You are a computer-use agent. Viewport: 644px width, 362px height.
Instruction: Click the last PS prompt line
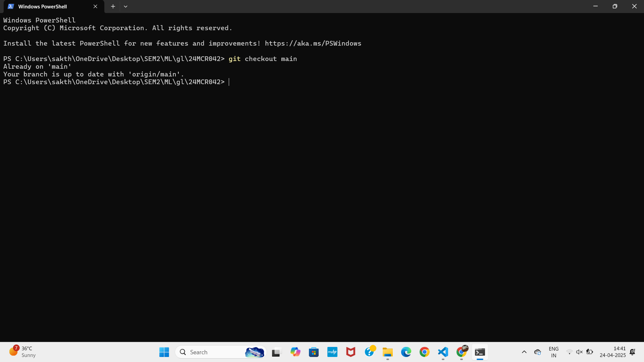114,82
